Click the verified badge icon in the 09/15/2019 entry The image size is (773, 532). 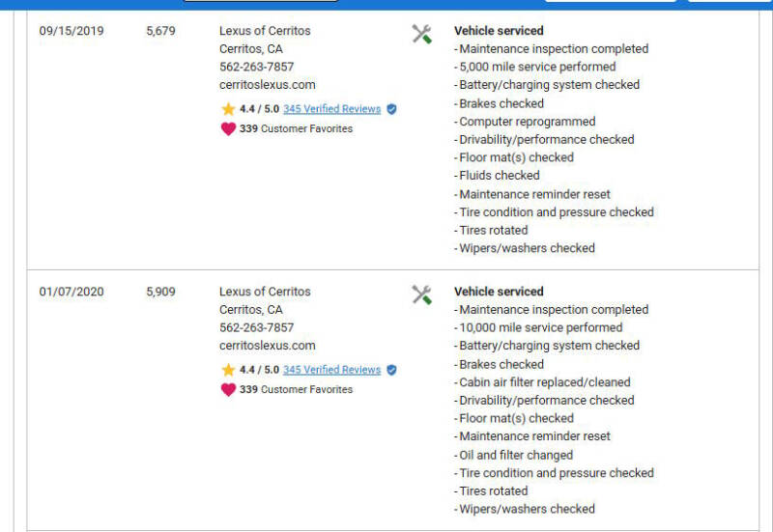391,109
